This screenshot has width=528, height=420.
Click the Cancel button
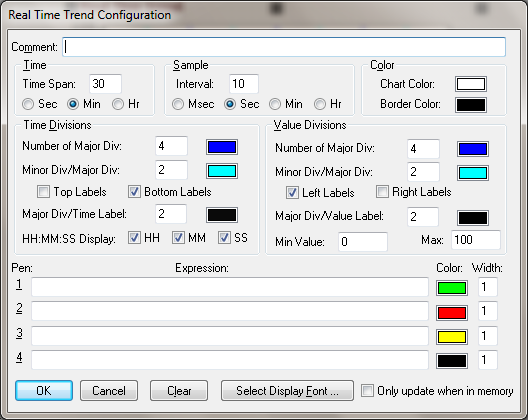(109, 391)
